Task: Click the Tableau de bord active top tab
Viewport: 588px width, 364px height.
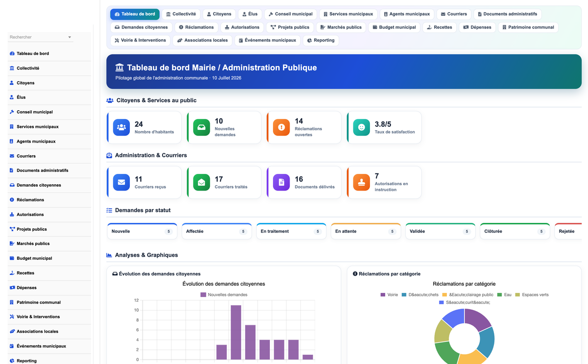Action: click(x=135, y=14)
